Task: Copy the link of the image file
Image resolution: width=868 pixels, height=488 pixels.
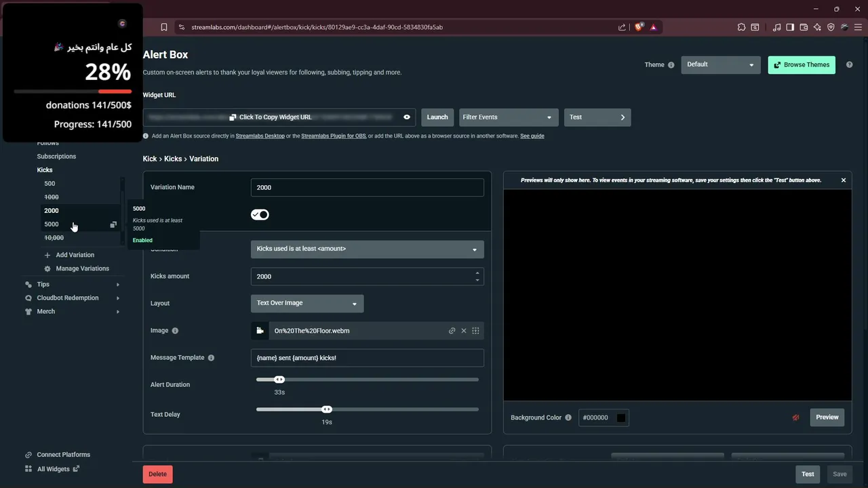Action: click(452, 331)
